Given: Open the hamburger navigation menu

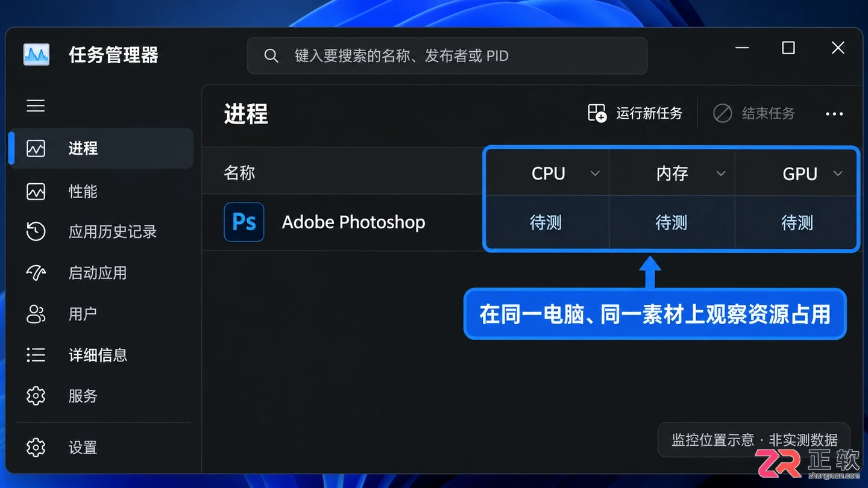Looking at the screenshot, I should 36,106.
